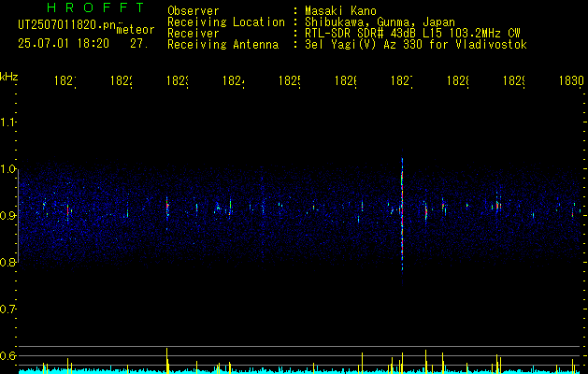Click the "Receiver" field label
This screenshot has width=588, height=374.
(194, 34)
